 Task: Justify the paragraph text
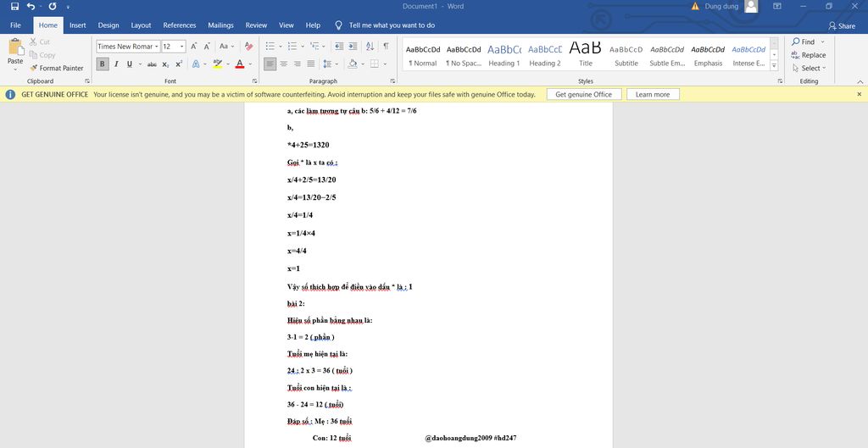coord(311,64)
